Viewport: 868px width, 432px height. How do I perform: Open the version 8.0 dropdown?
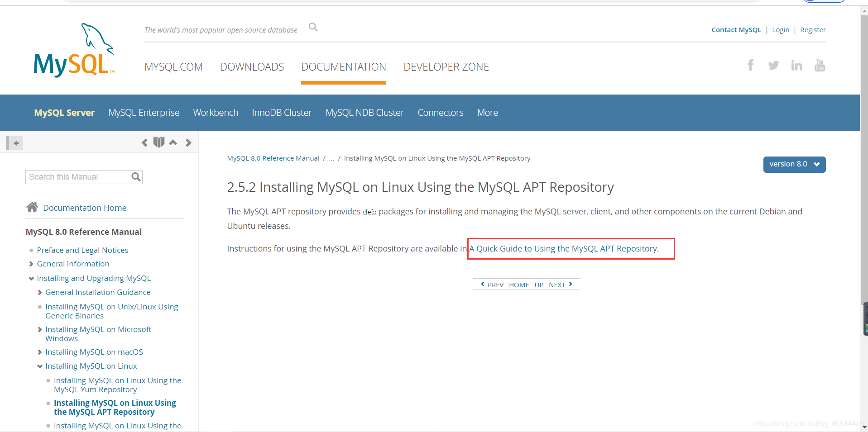tap(794, 164)
